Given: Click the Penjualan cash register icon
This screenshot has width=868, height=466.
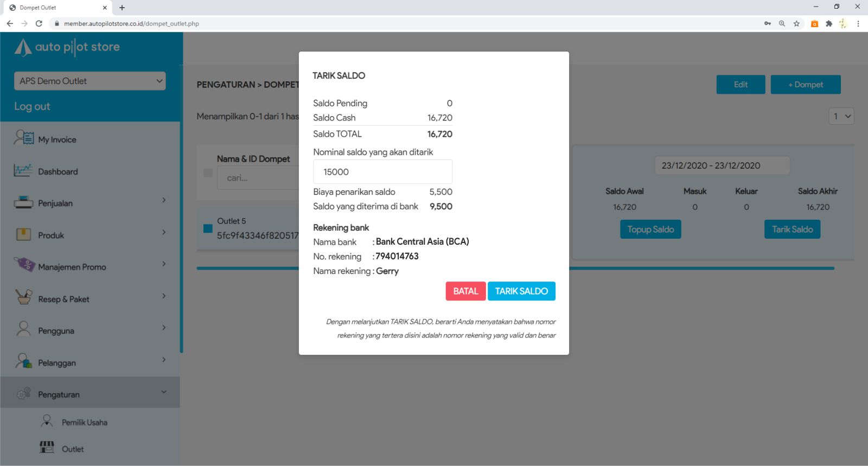Looking at the screenshot, I should tap(23, 203).
